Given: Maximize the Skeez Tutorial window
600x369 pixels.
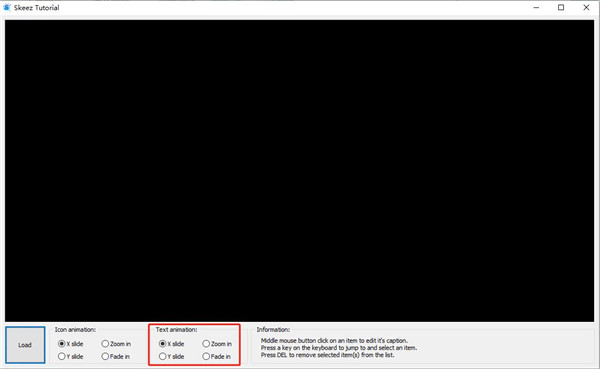Looking at the screenshot, I should [561, 7].
